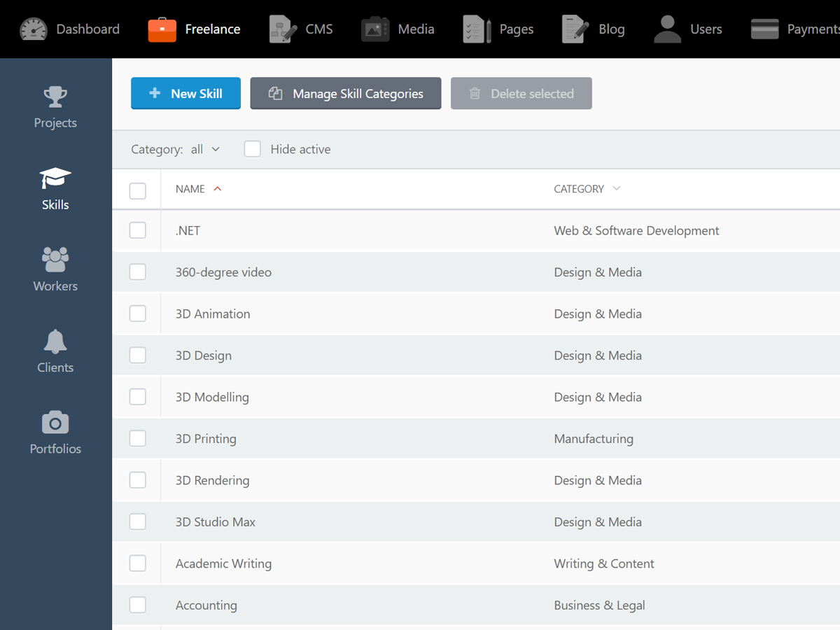The width and height of the screenshot is (840, 630).
Task: Select the Academic Writing row checkbox
Action: [x=138, y=563]
